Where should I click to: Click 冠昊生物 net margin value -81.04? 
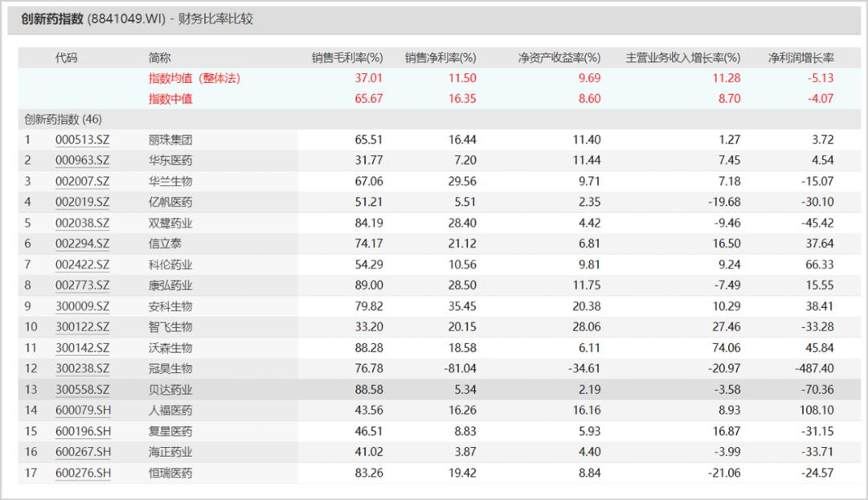tap(460, 369)
